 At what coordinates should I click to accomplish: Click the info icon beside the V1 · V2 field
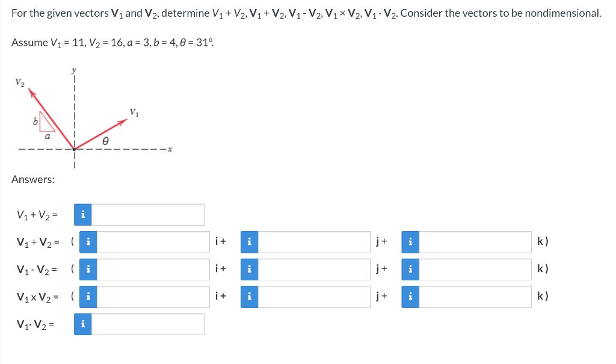coord(82,324)
